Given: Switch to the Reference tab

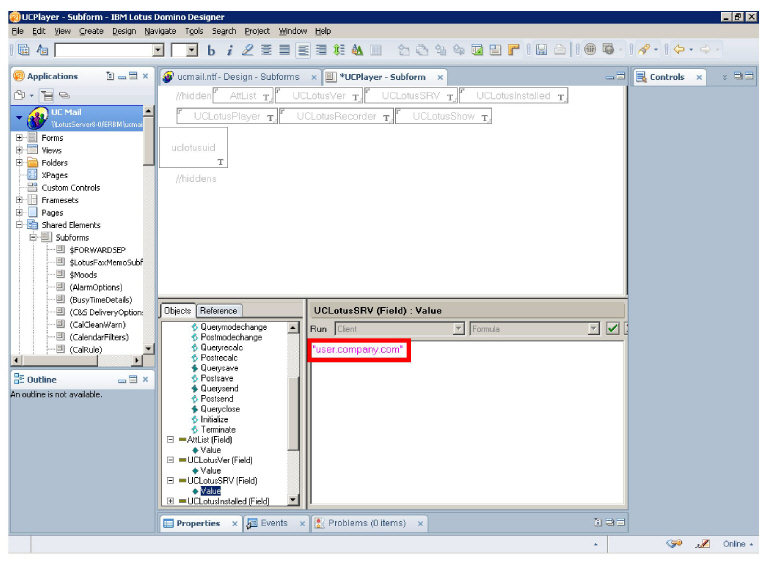Looking at the screenshot, I should [x=218, y=311].
